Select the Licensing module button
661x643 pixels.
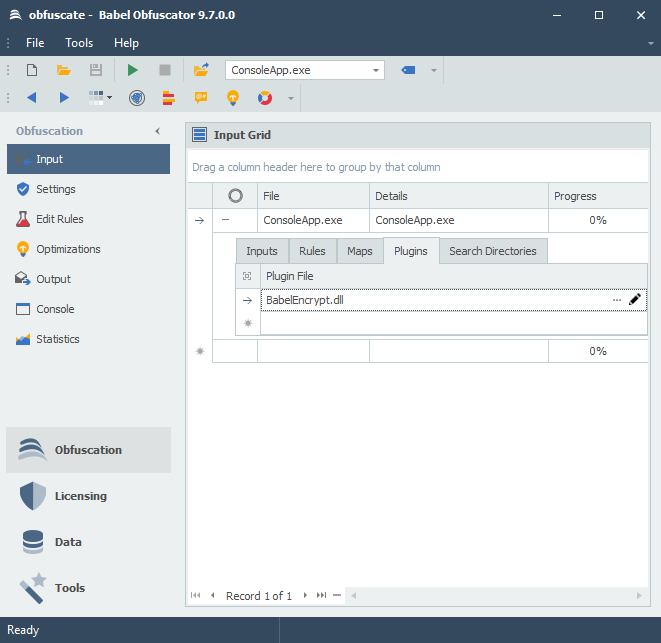tap(89, 496)
